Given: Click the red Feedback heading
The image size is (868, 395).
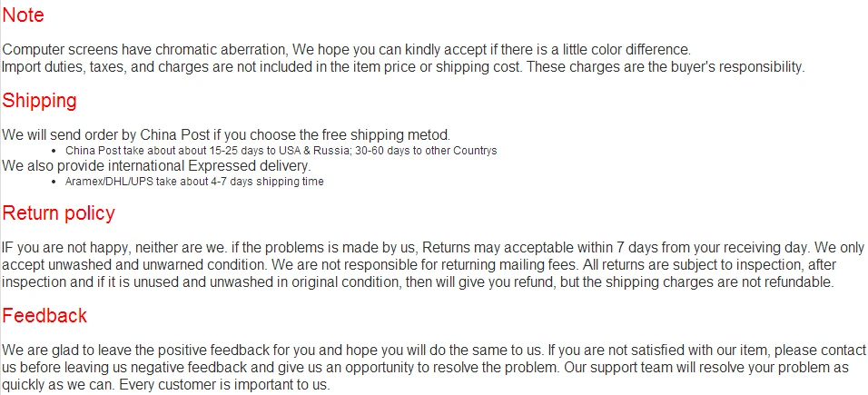Looking at the screenshot, I should click(44, 316).
